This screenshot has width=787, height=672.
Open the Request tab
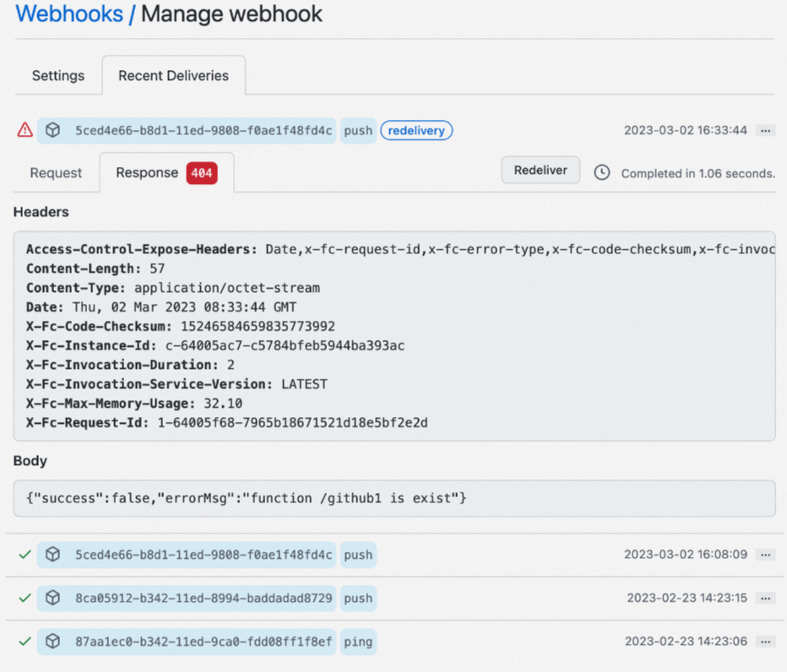[55, 172]
